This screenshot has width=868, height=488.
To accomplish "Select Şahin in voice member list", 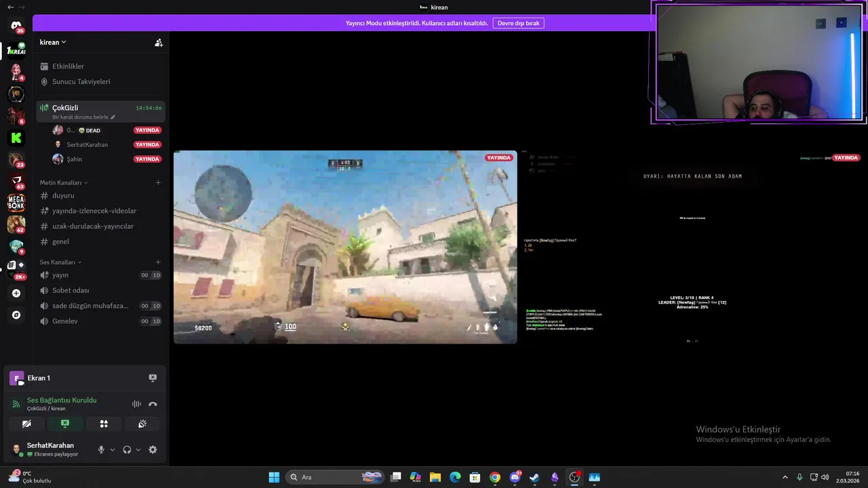I will 107,159.
